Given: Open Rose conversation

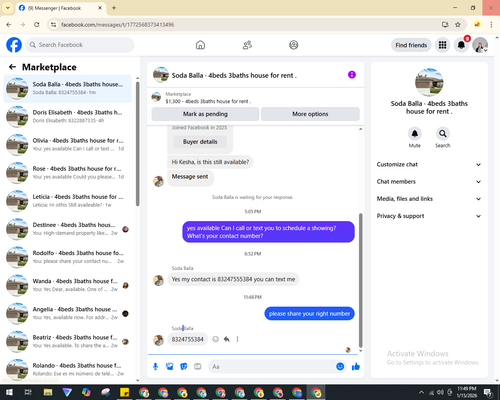Looking at the screenshot, I should click(68, 173).
